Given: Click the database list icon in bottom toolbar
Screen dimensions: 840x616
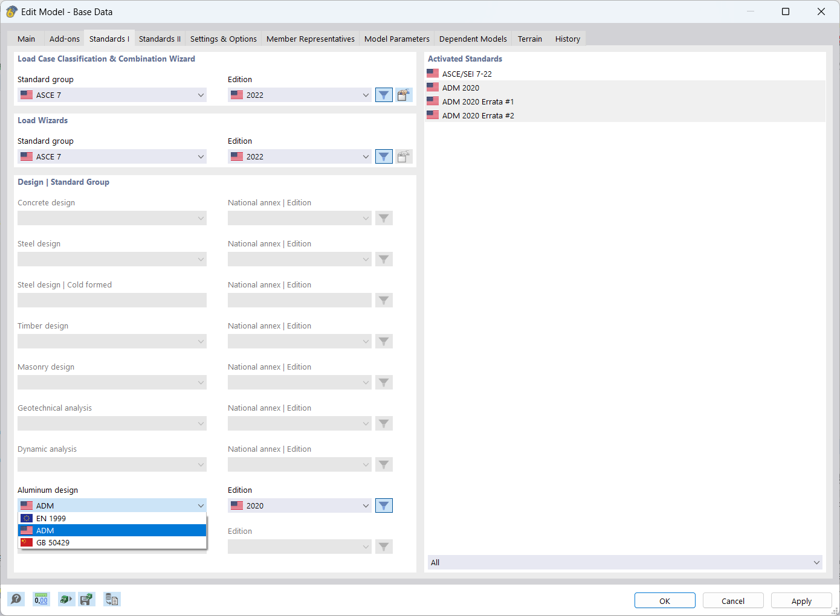Looking at the screenshot, I should point(112,599).
